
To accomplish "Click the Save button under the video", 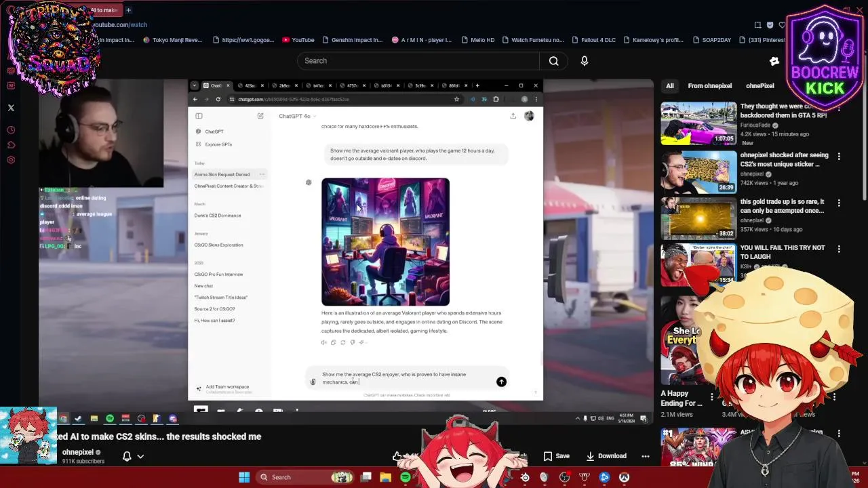I will [x=556, y=456].
